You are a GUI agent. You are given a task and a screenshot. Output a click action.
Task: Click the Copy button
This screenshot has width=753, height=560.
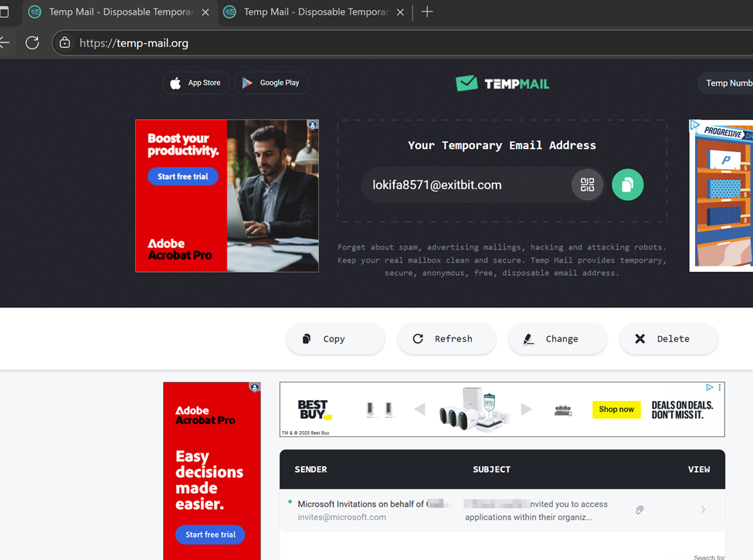(x=335, y=338)
